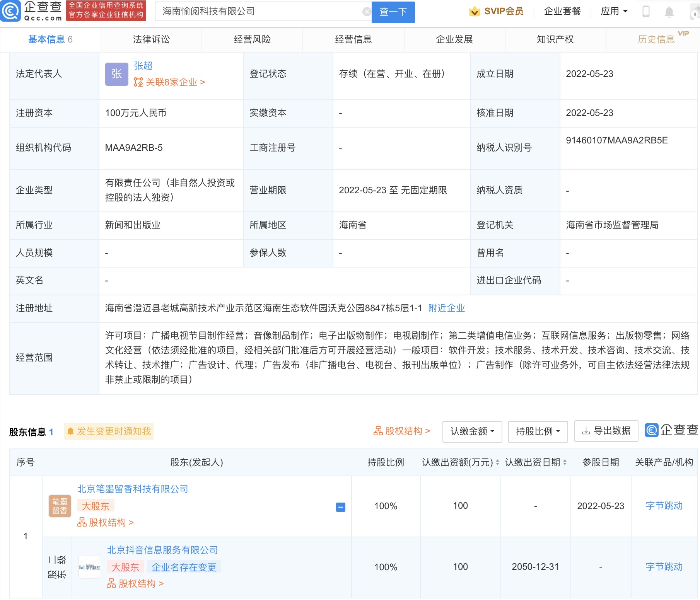Viewport: 700px width, 600px height.
Task: Click the 大股东 tag under 北京抖音
Action: pos(125,567)
